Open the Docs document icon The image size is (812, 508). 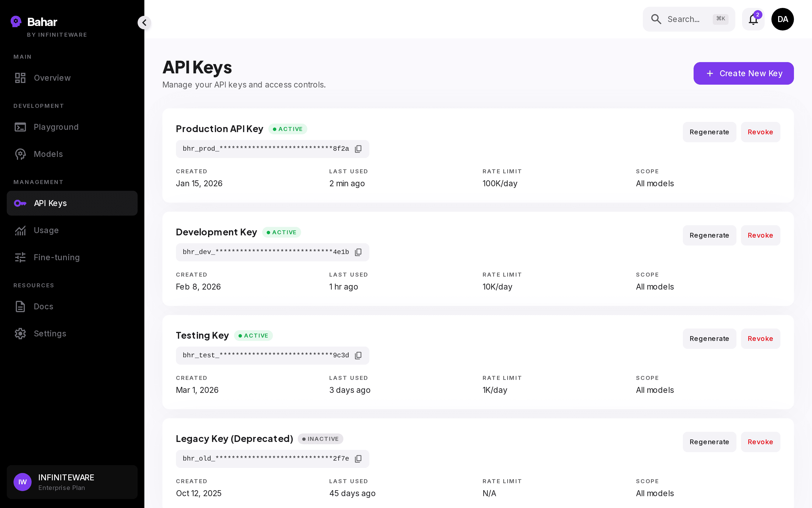pyautogui.click(x=20, y=306)
